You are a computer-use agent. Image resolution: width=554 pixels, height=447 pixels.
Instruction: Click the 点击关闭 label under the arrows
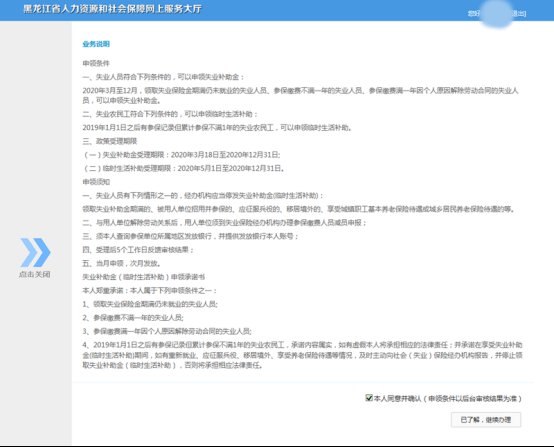click(x=35, y=274)
